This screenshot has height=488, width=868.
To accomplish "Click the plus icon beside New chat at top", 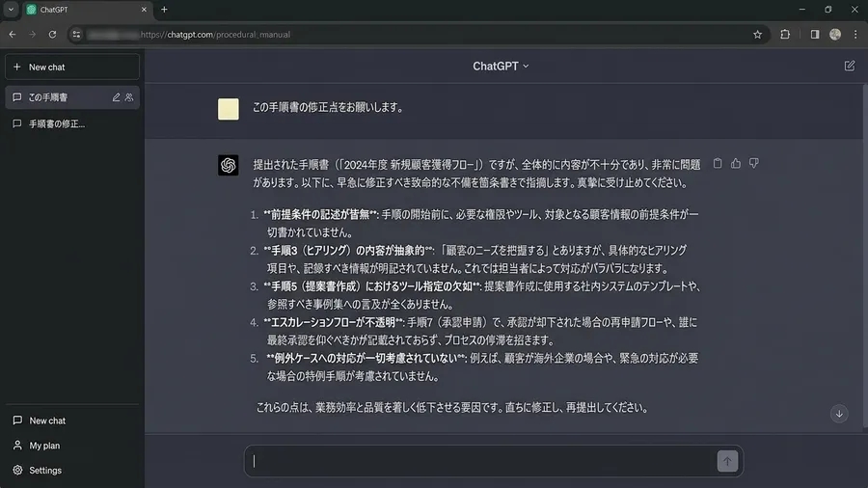I will [17, 67].
